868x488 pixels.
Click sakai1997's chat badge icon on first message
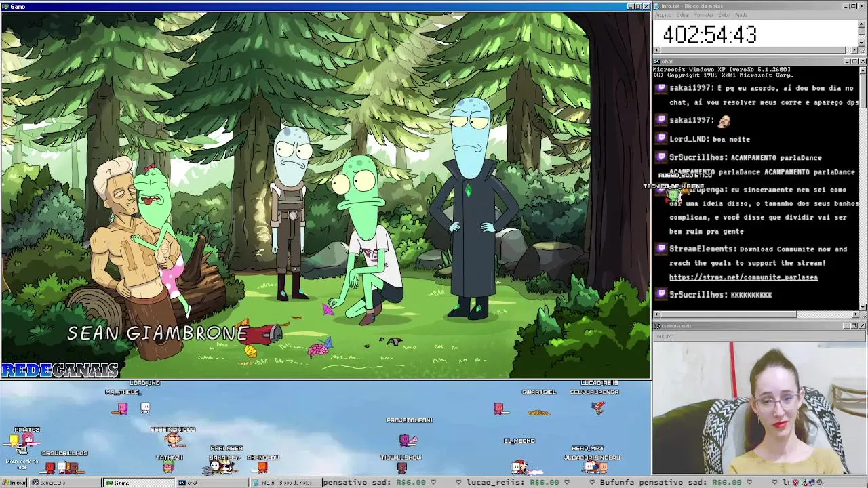point(661,88)
